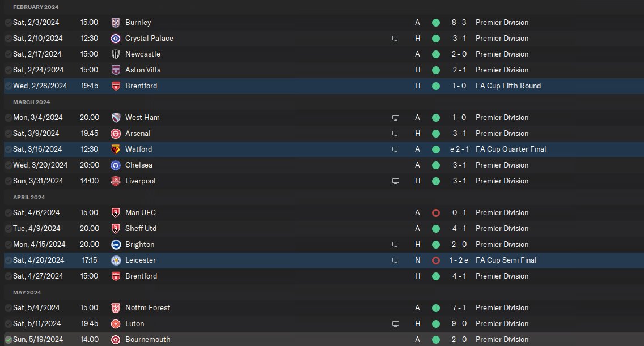644x346 pixels.
Task: Click the green win dot on the Nottm Forest row
Action: tap(435, 308)
